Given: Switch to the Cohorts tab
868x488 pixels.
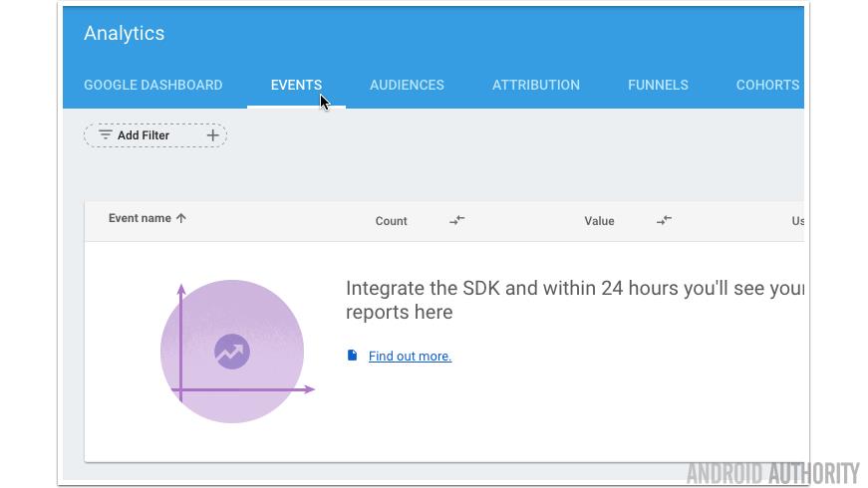Looking at the screenshot, I should click(x=767, y=85).
